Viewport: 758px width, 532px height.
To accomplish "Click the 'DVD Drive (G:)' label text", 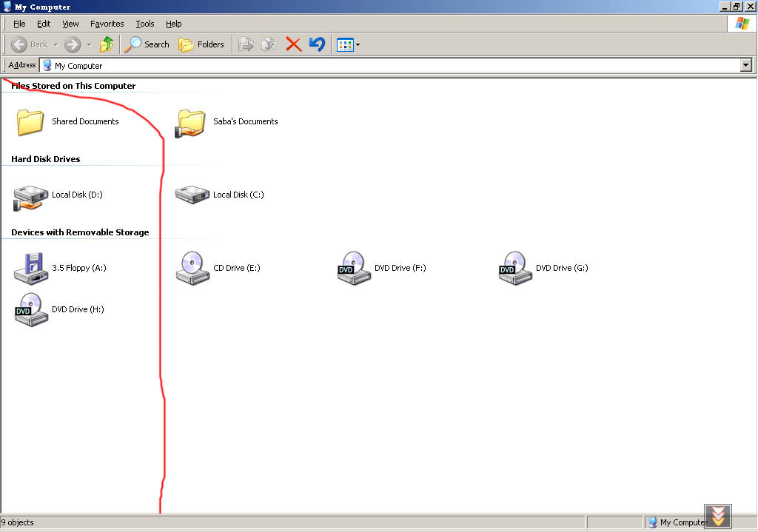I will [562, 268].
